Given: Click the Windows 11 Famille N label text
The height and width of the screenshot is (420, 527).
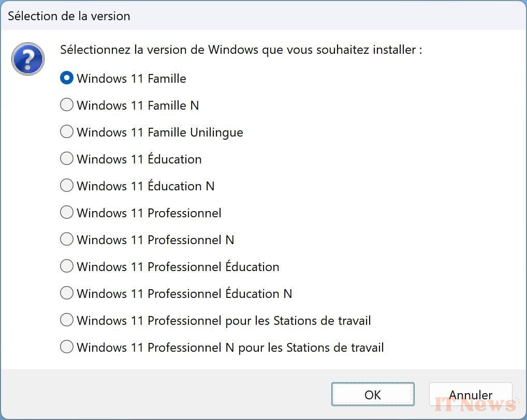Looking at the screenshot, I should 138,106.
